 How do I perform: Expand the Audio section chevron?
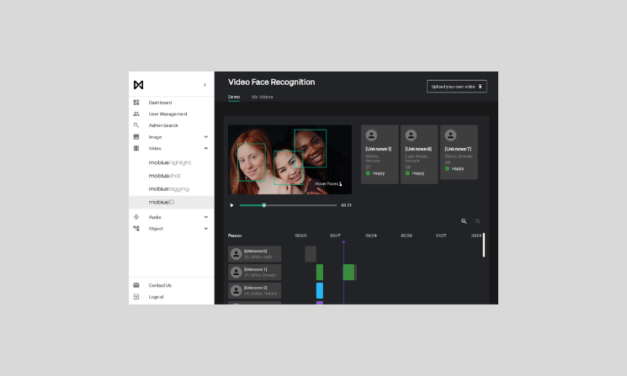(206, 217)
